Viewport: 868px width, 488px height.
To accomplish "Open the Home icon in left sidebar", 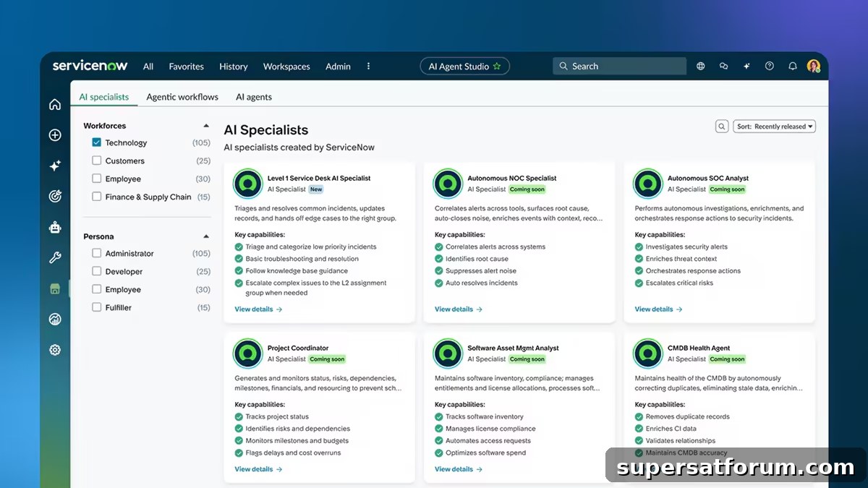I will (55, 105).
